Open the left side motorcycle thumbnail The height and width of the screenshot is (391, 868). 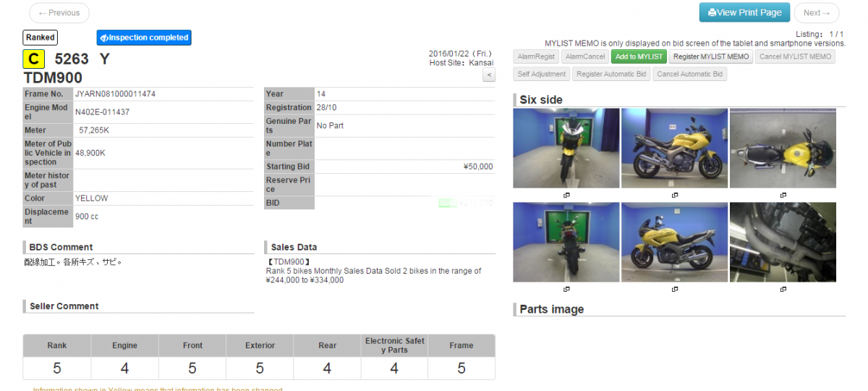click(674, 242)
